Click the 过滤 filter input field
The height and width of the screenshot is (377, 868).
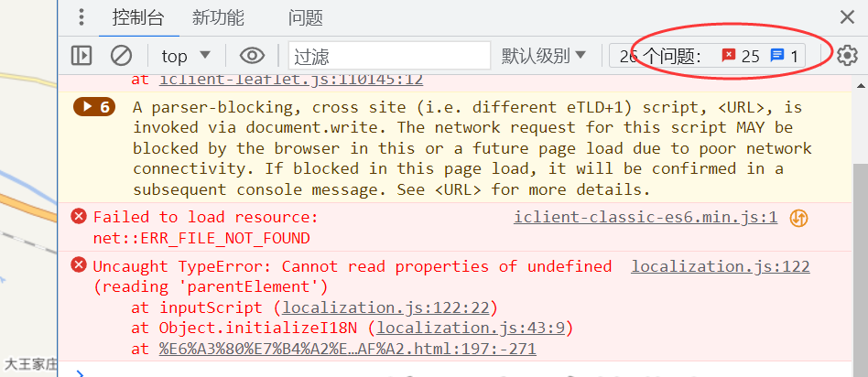[389, 55]
